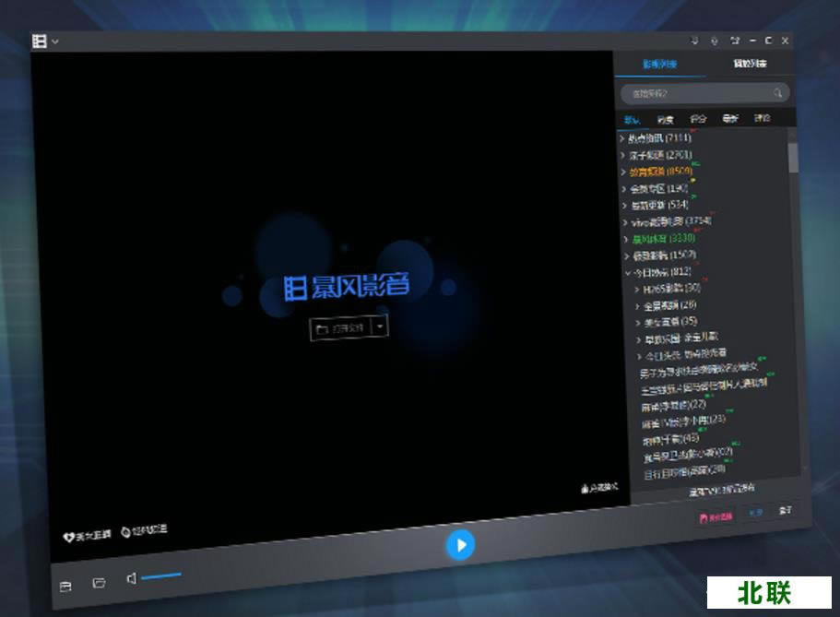The width and height of the screenshot is (840, 617).
Task: Click the open folder icon beside the speaker
Action: (99, 583)
